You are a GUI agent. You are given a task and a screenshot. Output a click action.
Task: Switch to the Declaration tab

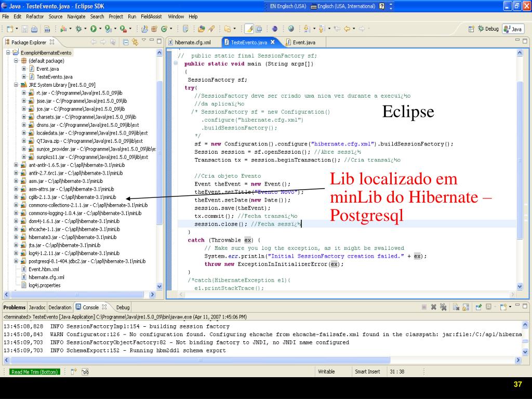point(60,308)
